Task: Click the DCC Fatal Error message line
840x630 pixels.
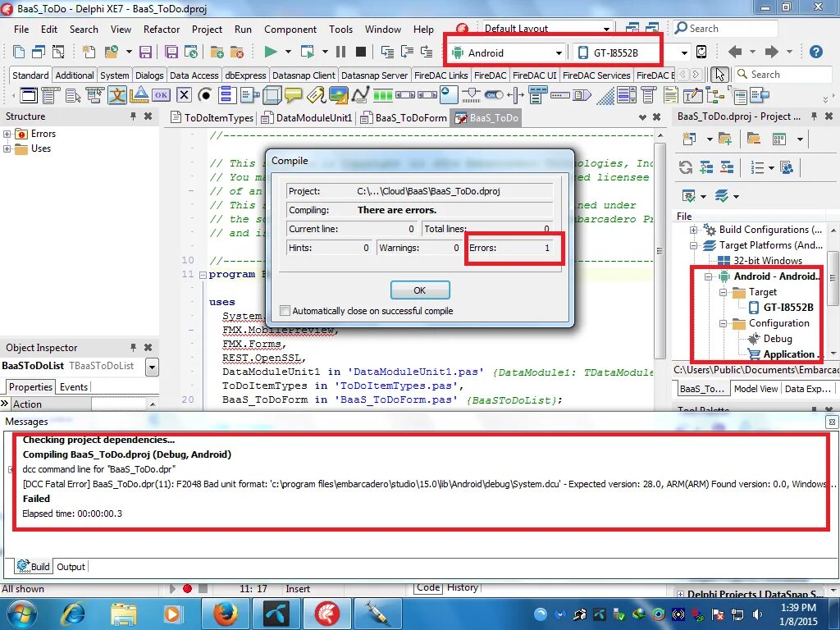Action: pos(428,484)
